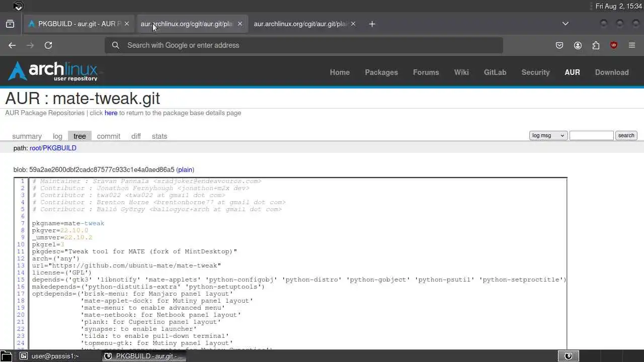Open the browser hamburger menu
Screen dimensions: 644x362
pyautogui.click(x=632, y=45)
